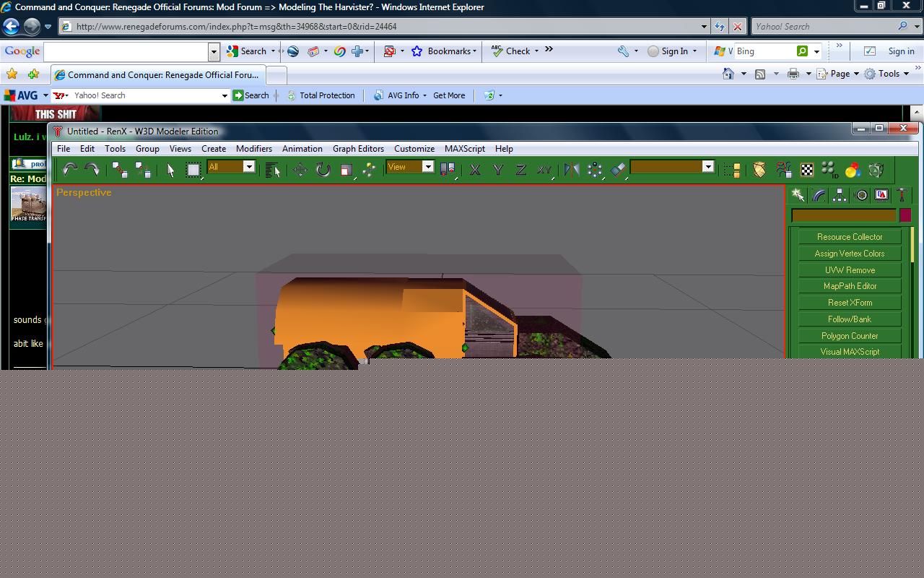Click the Mirror Selected Objects icon
This screenshot has height=578, width=924.
click(x=572, y=170)
